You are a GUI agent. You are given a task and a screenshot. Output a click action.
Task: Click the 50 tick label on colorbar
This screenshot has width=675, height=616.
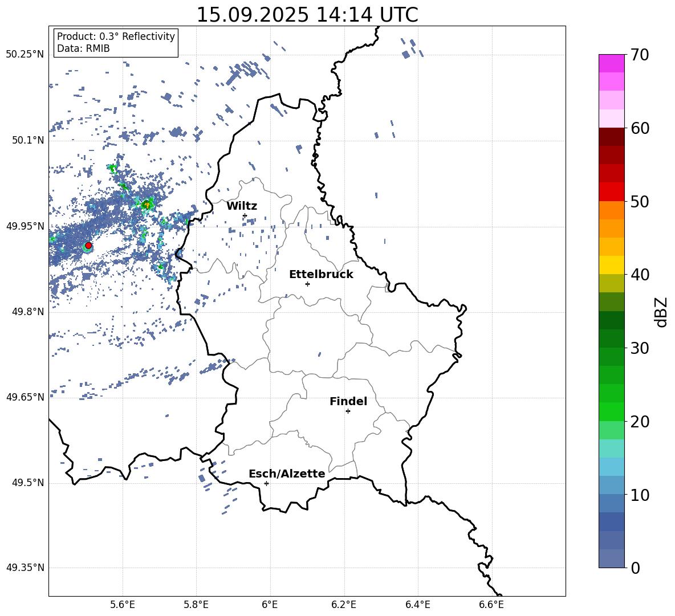click(x=640, y=201)
